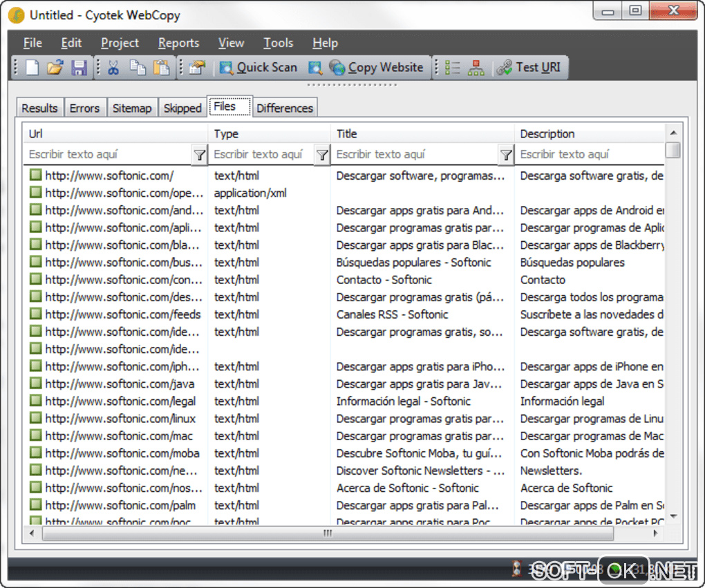This screenshot has height=588, width=705.
Task: Click the Paste clipboard icon
Action: pos(161,68)
